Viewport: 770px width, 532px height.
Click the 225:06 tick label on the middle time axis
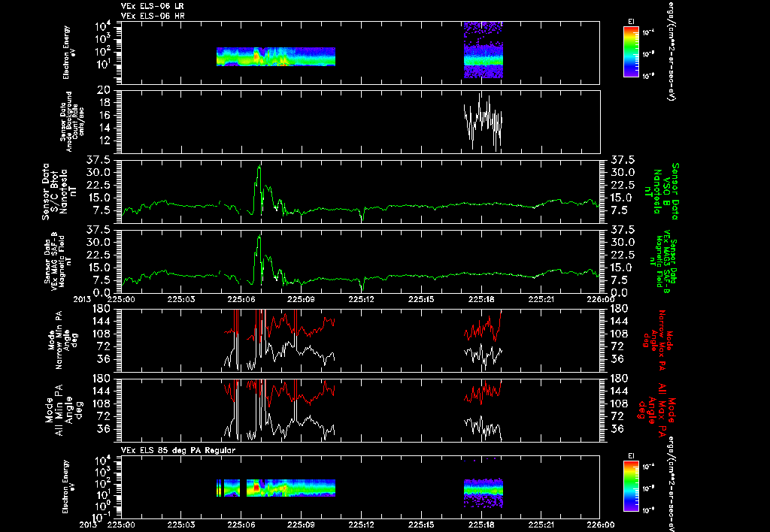pyautogui.click(x=241, y=299)
